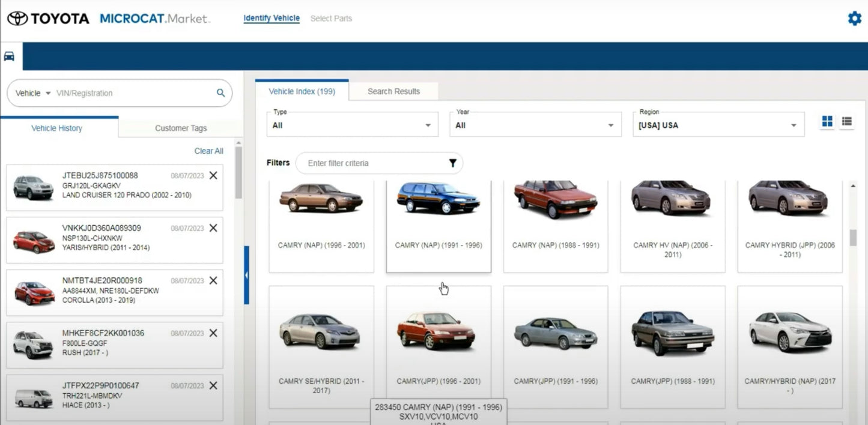Open the Year dropdown
Image resolution: width=868 pixels, height=425 pixels.
[535, 124]
